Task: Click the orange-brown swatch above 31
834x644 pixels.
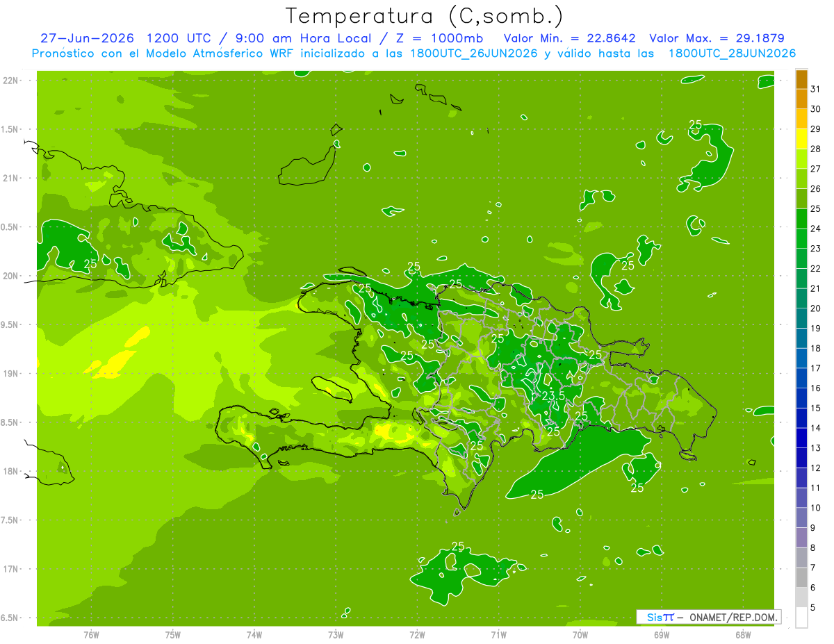Action: [802, 79]
